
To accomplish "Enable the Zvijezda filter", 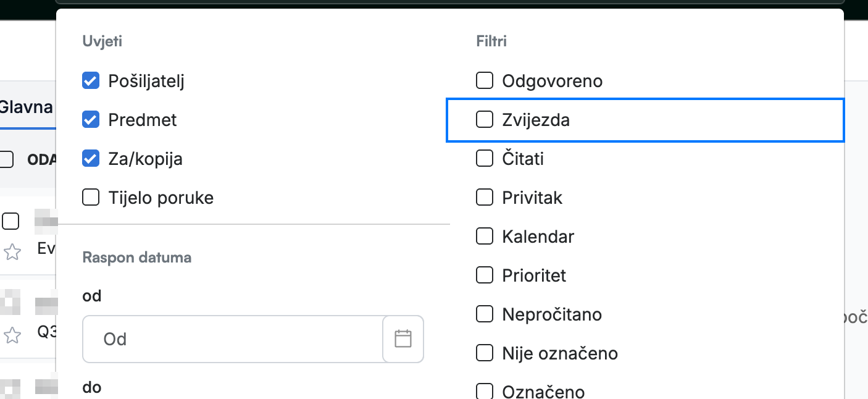I will pos(485,120).
